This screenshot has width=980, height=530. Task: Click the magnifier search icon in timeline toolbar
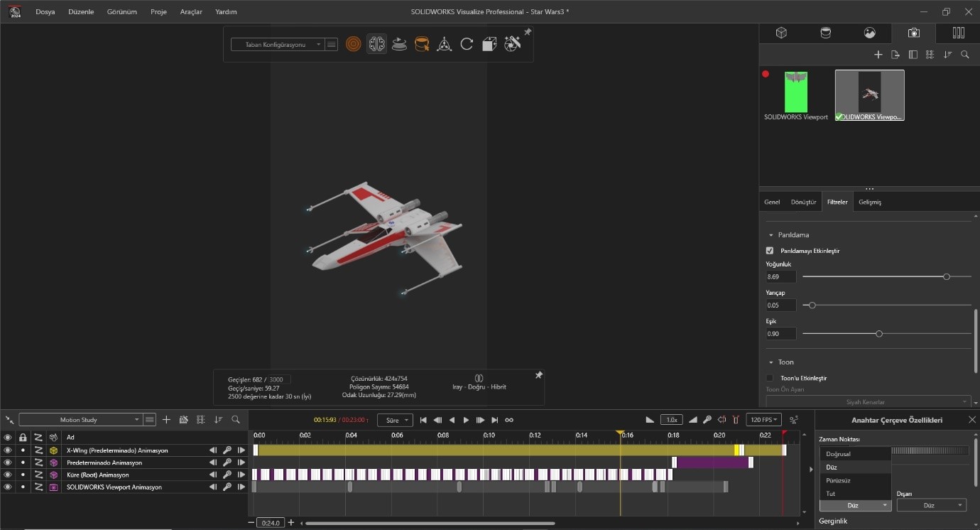[236, 420]
